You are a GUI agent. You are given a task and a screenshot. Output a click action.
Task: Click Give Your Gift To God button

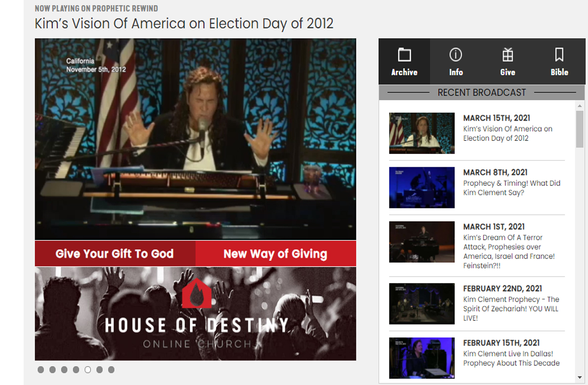click(x=115, y=254)
